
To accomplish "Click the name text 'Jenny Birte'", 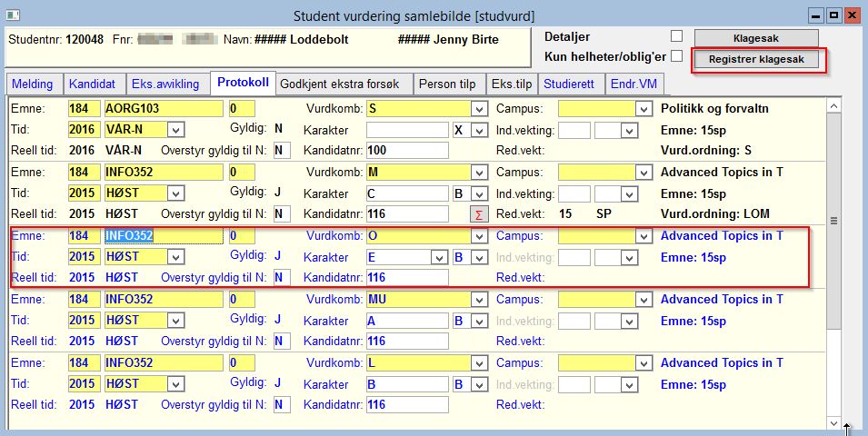I will [466, 40].
